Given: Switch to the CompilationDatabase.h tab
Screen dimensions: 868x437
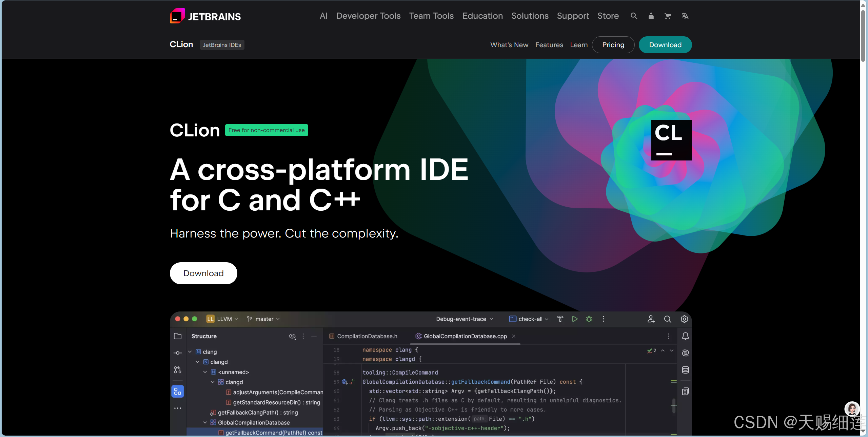Looking at the screenshot, I should (367, 336).
